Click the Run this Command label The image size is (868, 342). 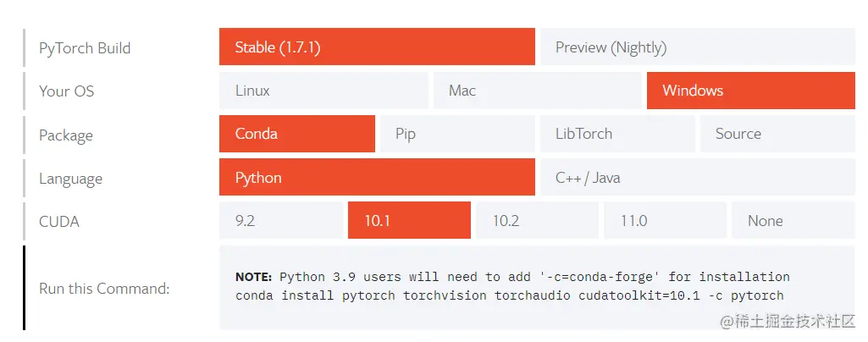pos(104,289)
